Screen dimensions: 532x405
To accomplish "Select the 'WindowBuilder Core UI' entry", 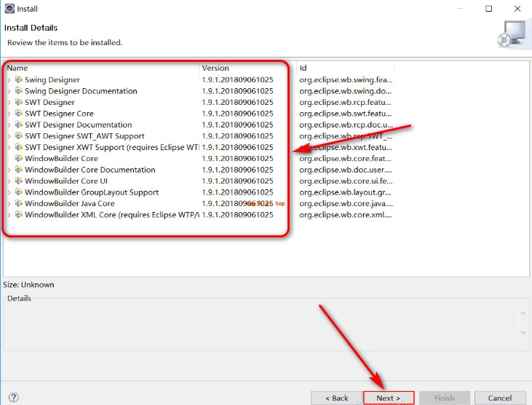I will pos(66,181).
